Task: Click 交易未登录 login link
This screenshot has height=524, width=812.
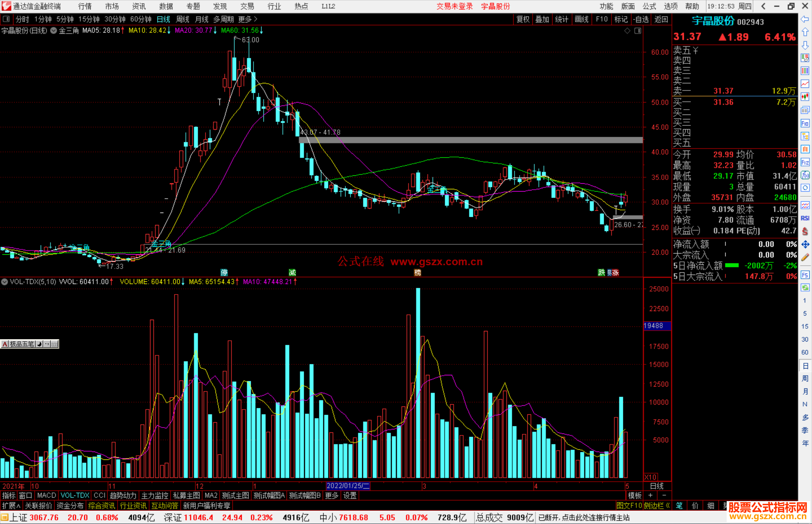Action: pos(455,6)
